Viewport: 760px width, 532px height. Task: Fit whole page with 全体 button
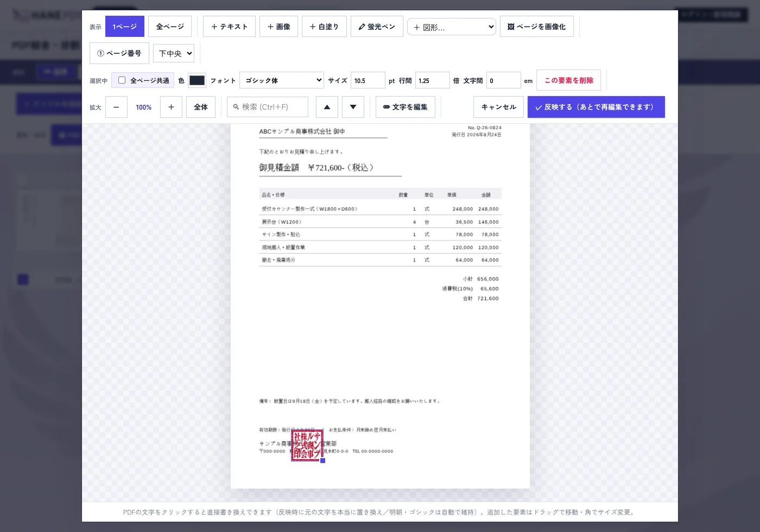pos(201,107)
